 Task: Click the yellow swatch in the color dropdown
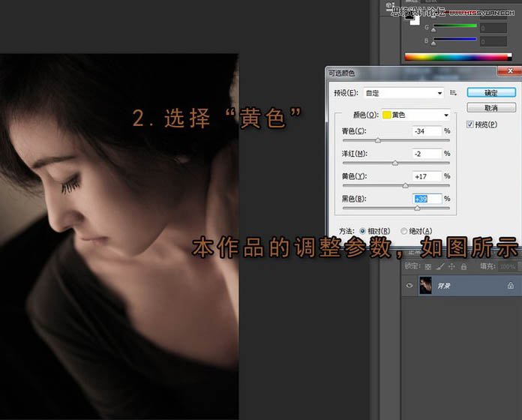tap(386, 115)
